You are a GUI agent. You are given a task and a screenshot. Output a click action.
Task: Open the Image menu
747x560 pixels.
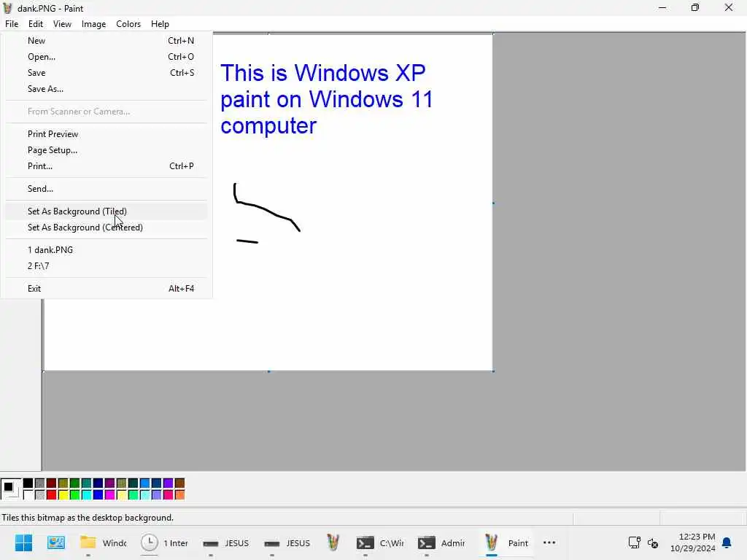[x=93, y=24]
